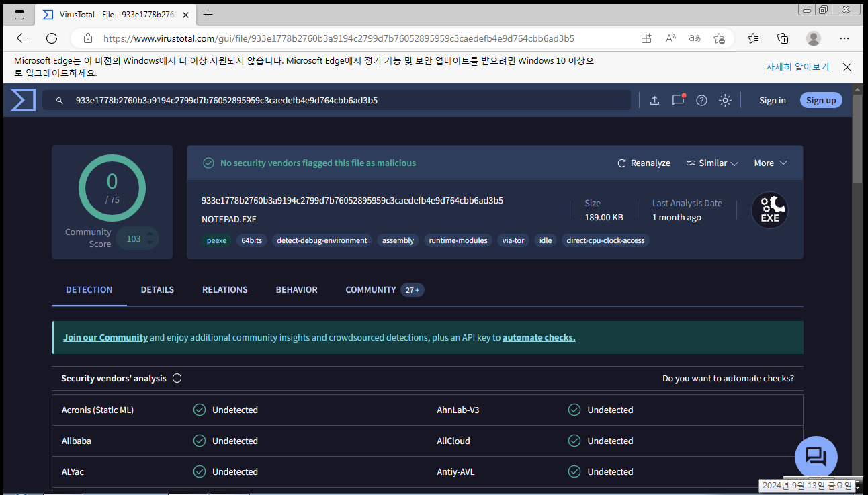The image size is (868, 495).
Task: Click the EXE file type icon
Action: [x=770, y=210]
